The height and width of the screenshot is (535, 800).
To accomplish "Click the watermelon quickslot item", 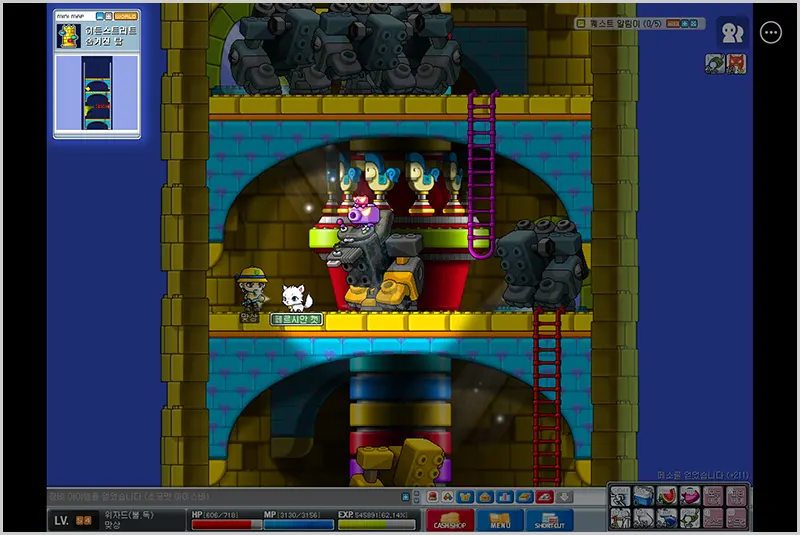I will click(666, 496).
